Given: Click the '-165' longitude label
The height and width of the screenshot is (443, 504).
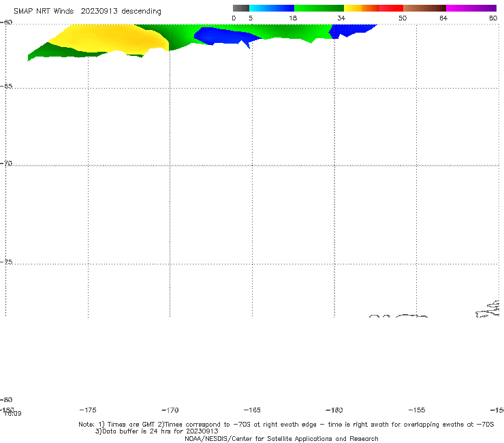Looking at the screenshot, I should pyautogui.click(x=252, y=410).
